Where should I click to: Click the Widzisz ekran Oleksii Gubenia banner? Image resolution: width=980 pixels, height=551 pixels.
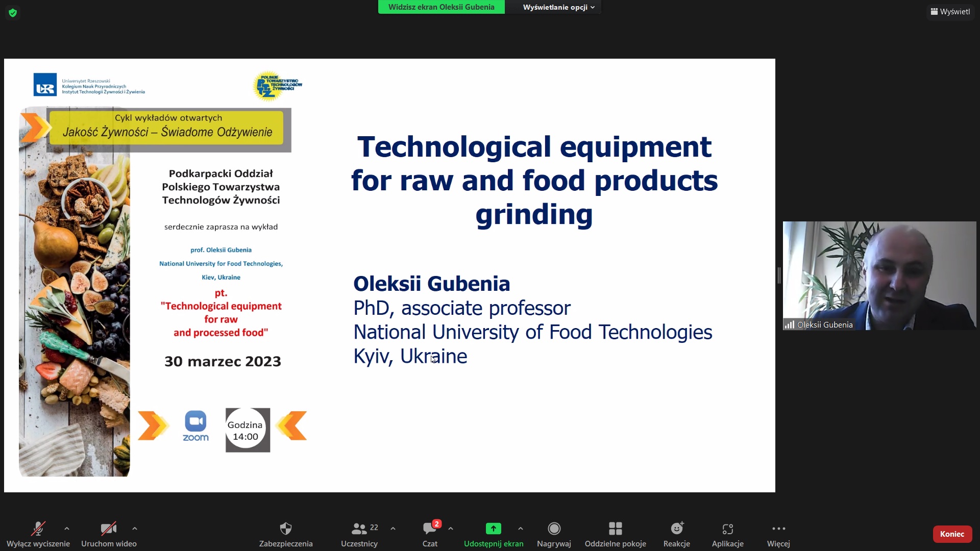point(441,7)
